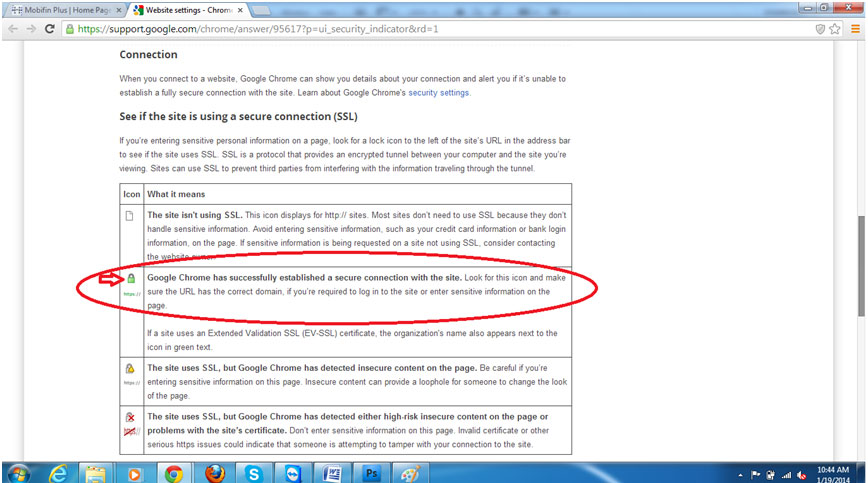Launch Windows Media Player from the taskbar
Viewport: 868px width, 483px height.
134,474
